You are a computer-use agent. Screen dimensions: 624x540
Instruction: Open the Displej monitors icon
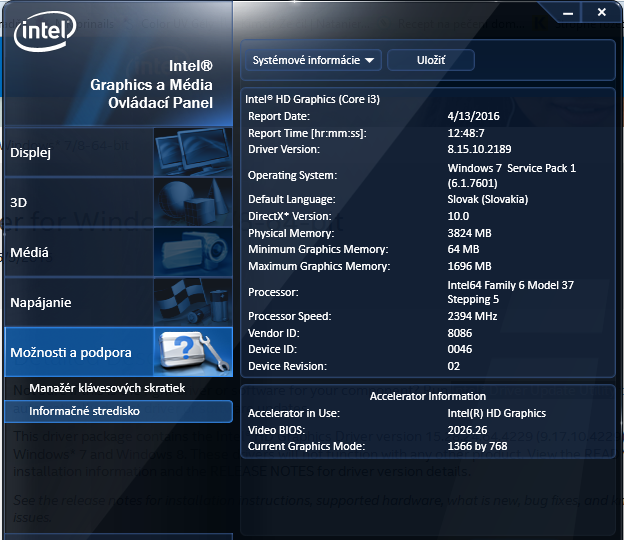click(x=193, y=152)
